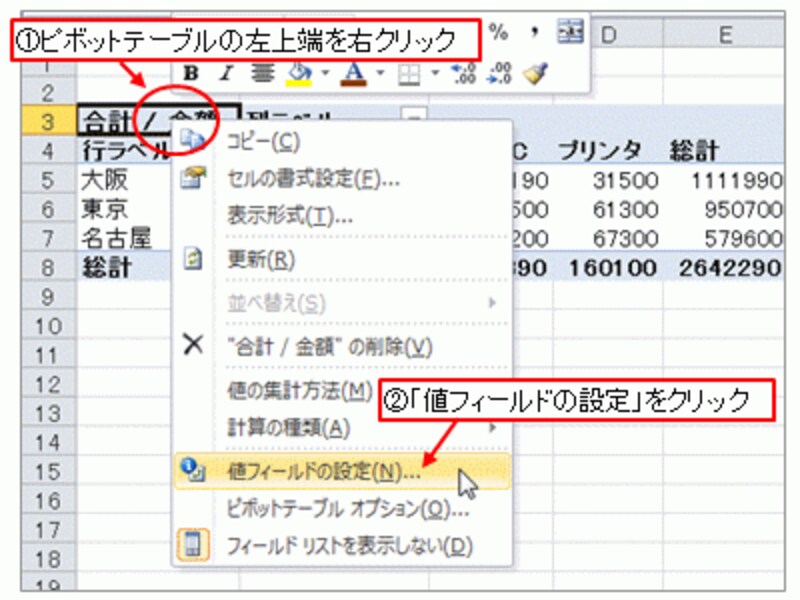
Task: Apply percent style from mini toolbar
Action: 498,33
